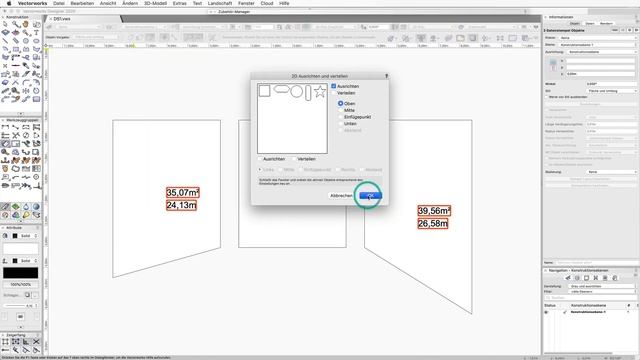The image size is (640, 360).
Task: Open the Ansicht menu
Action: (108, 3)
